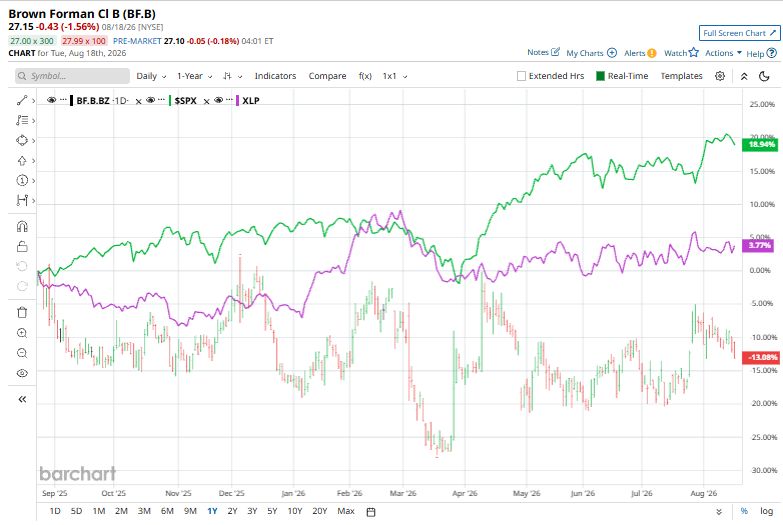The height and width of the screenshot is (525, 783).
Task: Click the lock drawings padlock icon
Action: tap(22, 246)
